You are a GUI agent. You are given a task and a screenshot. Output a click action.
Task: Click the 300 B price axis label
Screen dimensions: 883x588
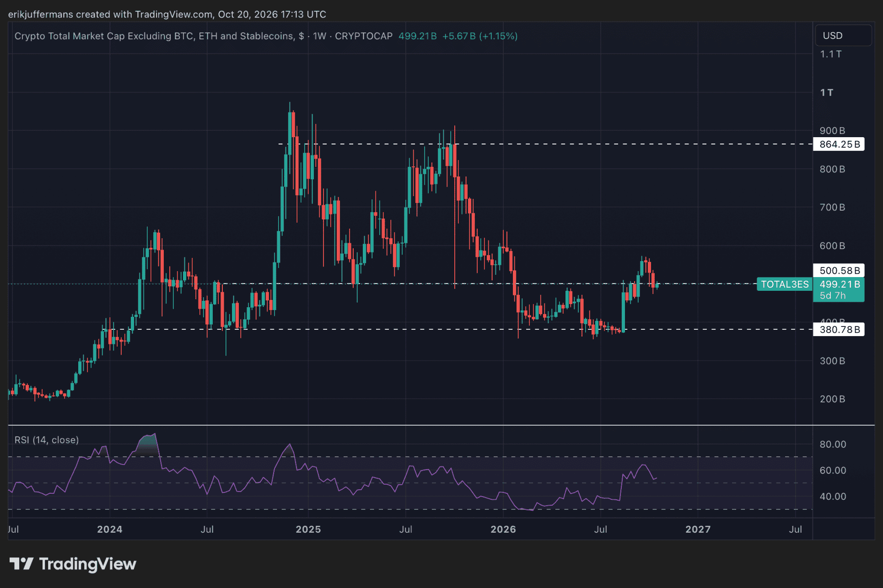tap(832, 361)
